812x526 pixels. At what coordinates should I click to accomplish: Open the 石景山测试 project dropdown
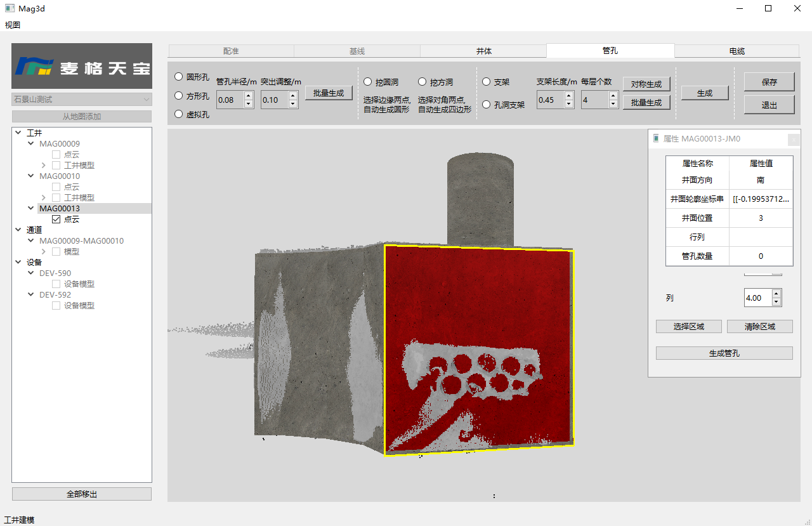[x=82, y=100]
